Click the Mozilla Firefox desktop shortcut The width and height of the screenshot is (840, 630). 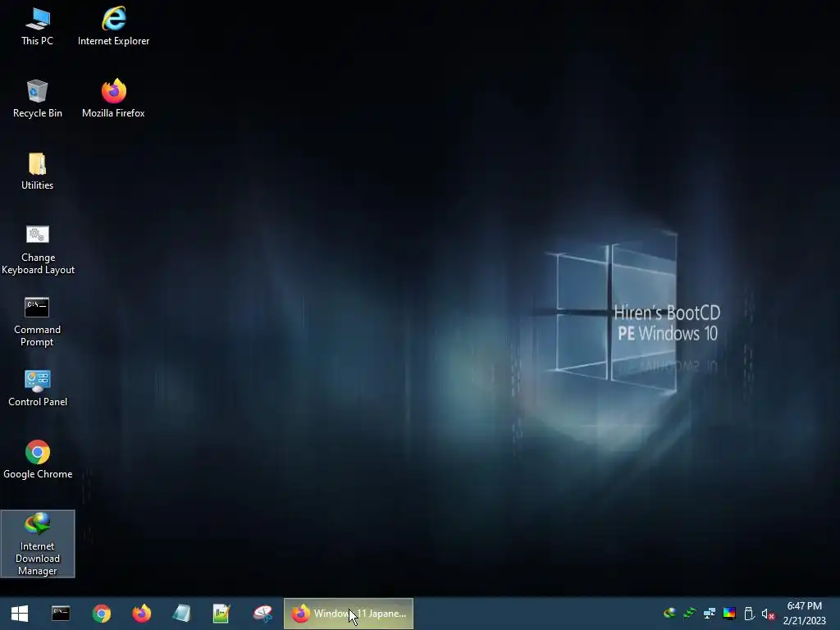pos(113,98)
